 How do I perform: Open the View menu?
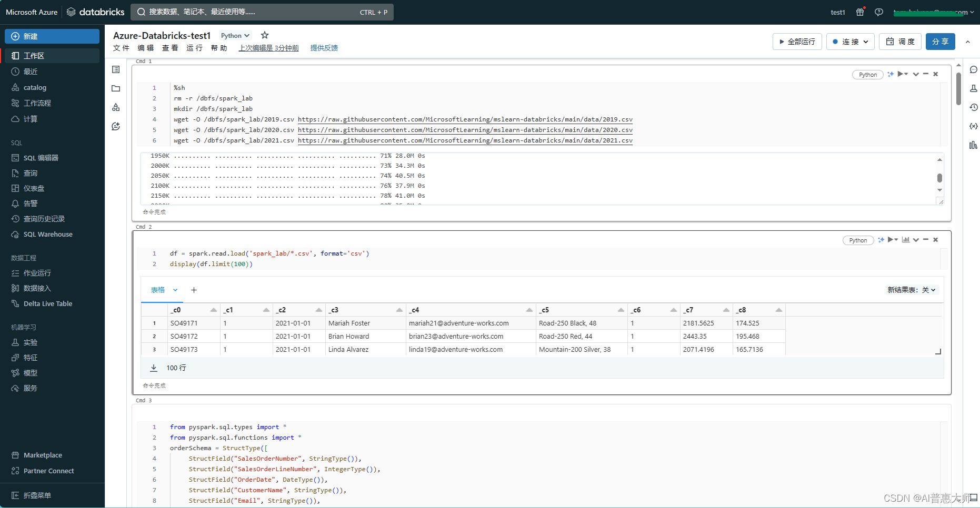click(x=170, y=48)
